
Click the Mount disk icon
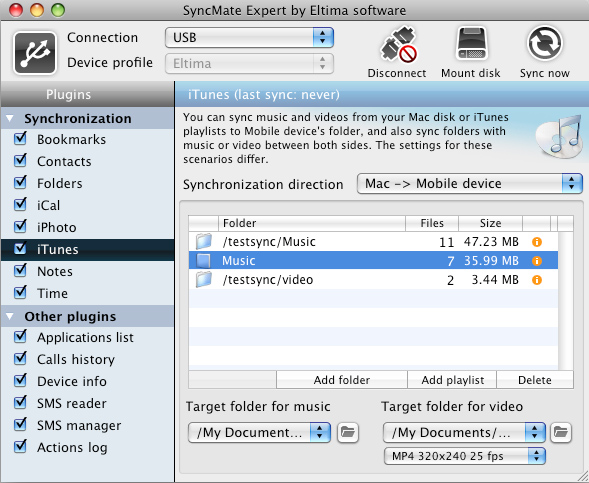pyautogui.click(x=471, y=44)
